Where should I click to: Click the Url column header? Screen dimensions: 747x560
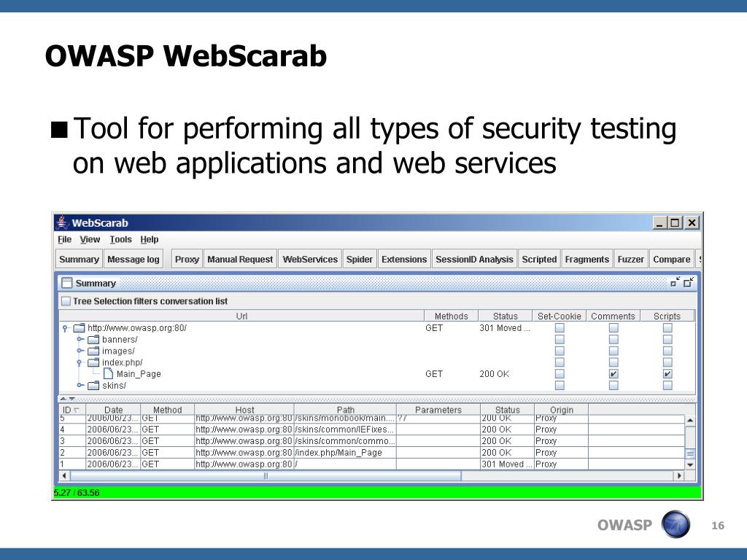[x=241, y=316]
